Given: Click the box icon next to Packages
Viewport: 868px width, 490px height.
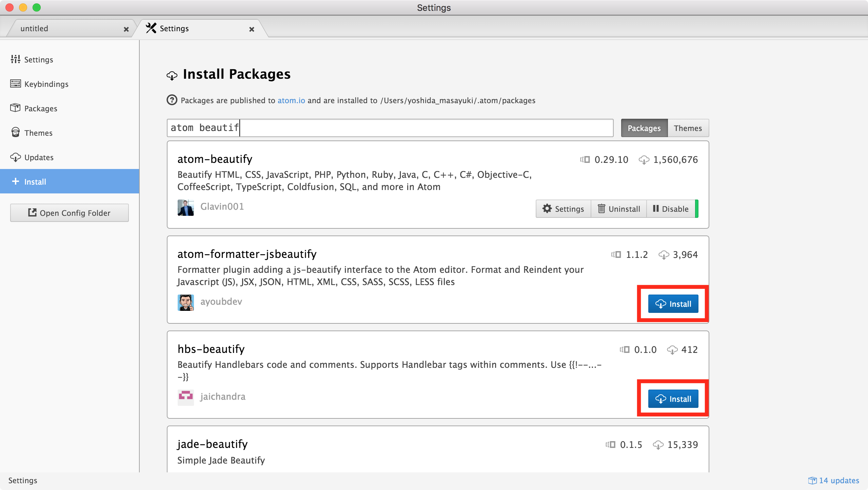Looking at the screenshot, I should [x=15, y=108].
